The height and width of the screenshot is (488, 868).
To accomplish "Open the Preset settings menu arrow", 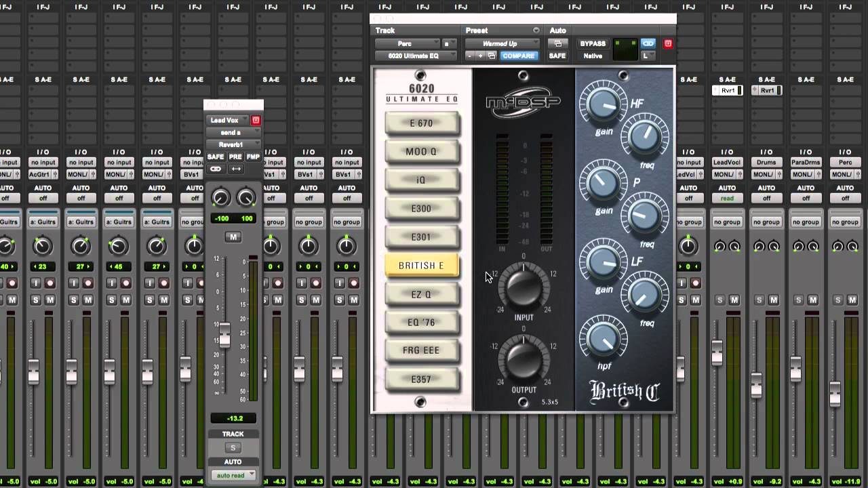I will (536, 30).
